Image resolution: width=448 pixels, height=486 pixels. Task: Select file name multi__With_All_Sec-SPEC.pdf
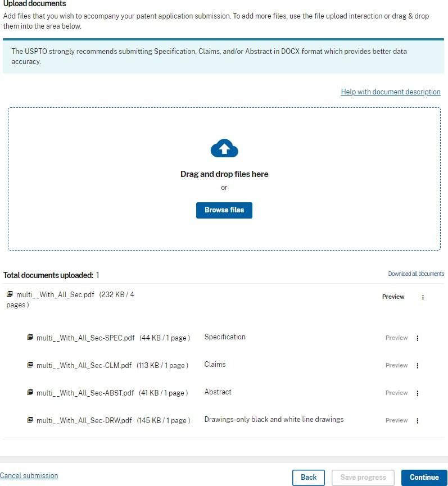pyautogui.click(x=85, y=338)
